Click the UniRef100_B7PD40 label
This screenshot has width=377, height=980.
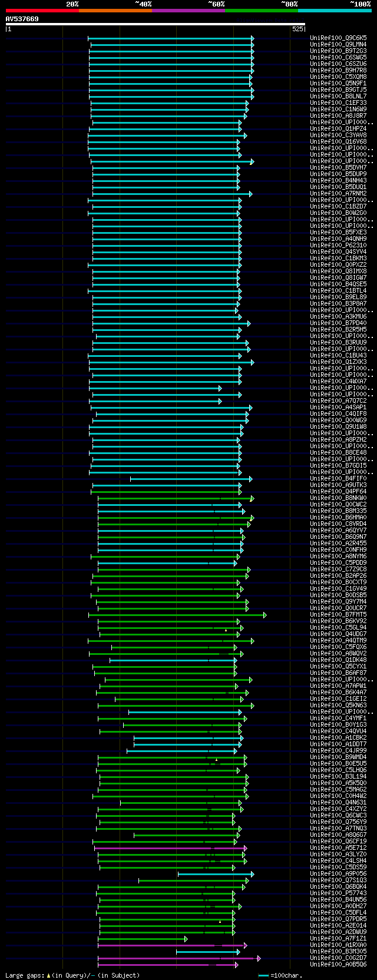(x=338, y=323)
